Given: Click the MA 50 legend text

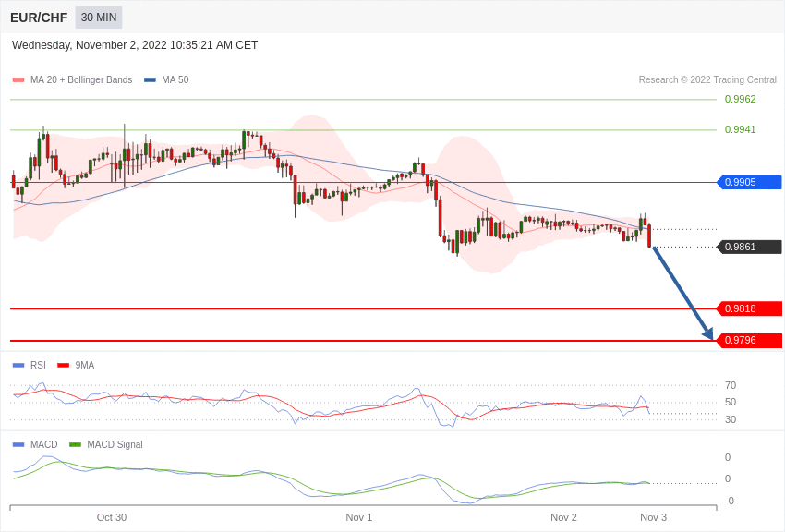Looking at the screenshot, I should 175,79.
